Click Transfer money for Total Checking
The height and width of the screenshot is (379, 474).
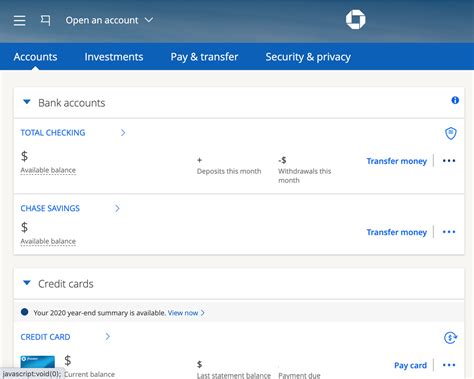click(x=397, y=161)
